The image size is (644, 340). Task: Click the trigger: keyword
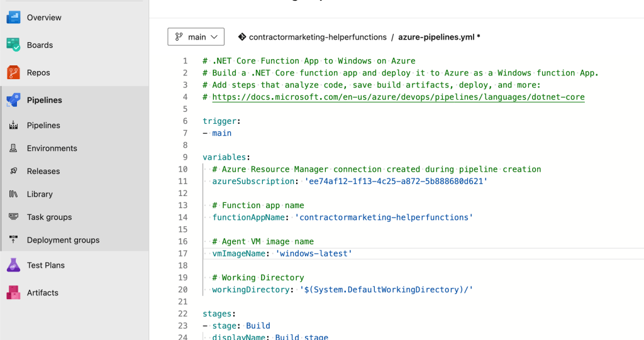pos(221,121)
